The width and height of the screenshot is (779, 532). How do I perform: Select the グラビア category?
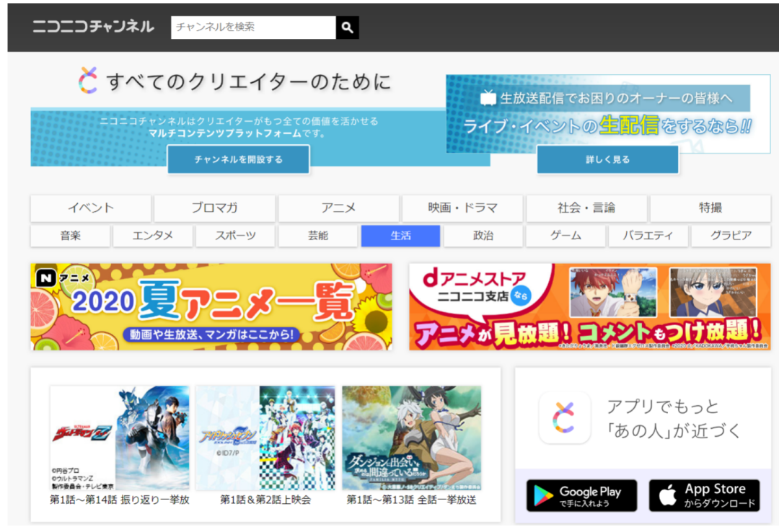click(x=730, y=236)
